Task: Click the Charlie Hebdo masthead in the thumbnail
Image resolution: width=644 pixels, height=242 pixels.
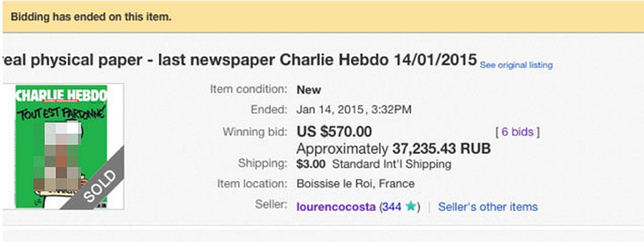Action: pyautogui.click(x=62, y=95)
